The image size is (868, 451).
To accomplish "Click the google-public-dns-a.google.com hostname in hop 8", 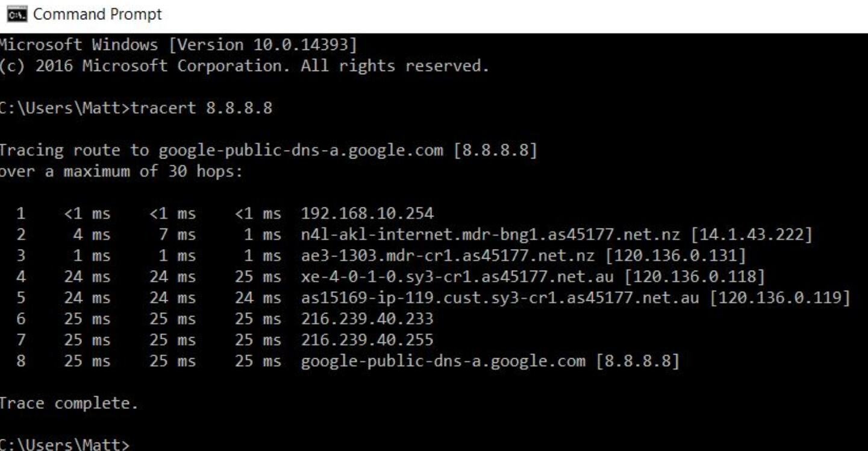I will [443, 361].
